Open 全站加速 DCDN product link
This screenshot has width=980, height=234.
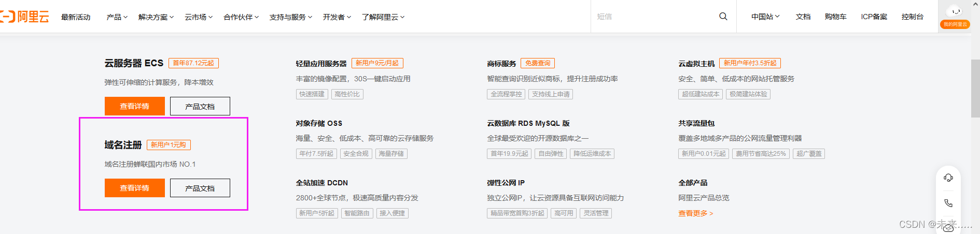[322, 183]
